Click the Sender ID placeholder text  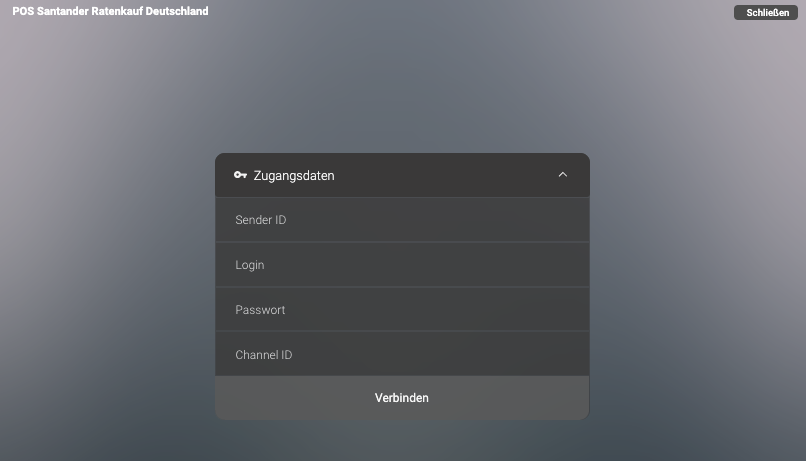click(261, 220)
